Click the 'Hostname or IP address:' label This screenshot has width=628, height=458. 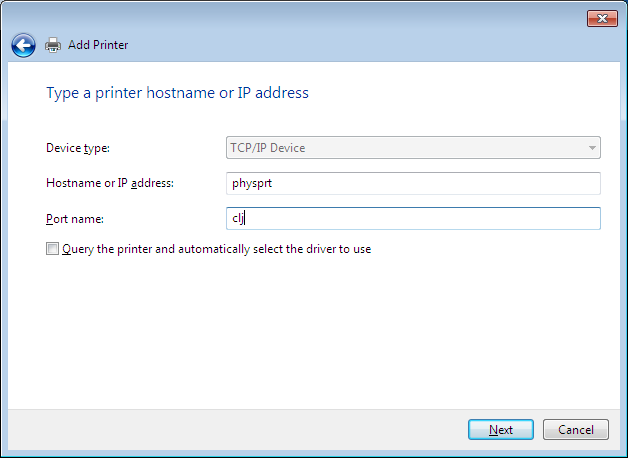110,183
